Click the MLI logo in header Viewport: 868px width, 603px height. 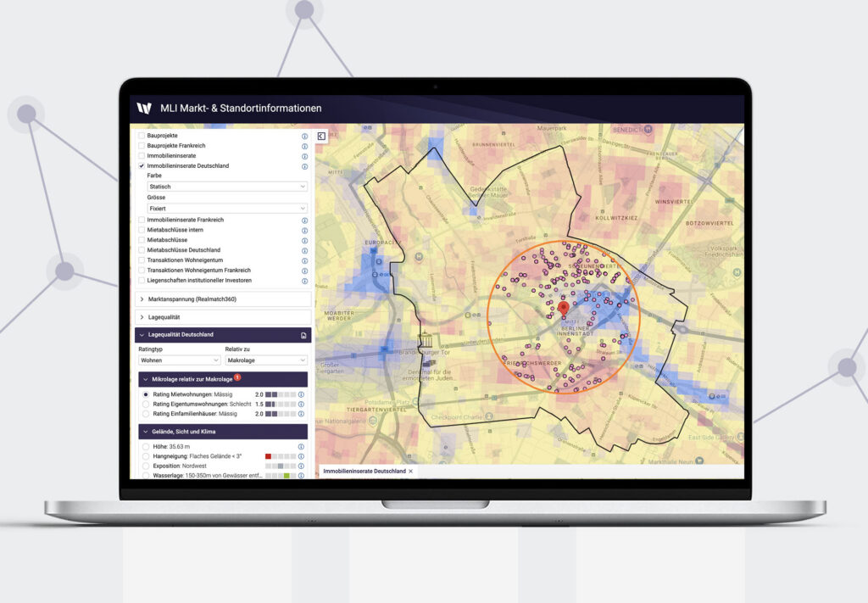[x=144, y=108]
